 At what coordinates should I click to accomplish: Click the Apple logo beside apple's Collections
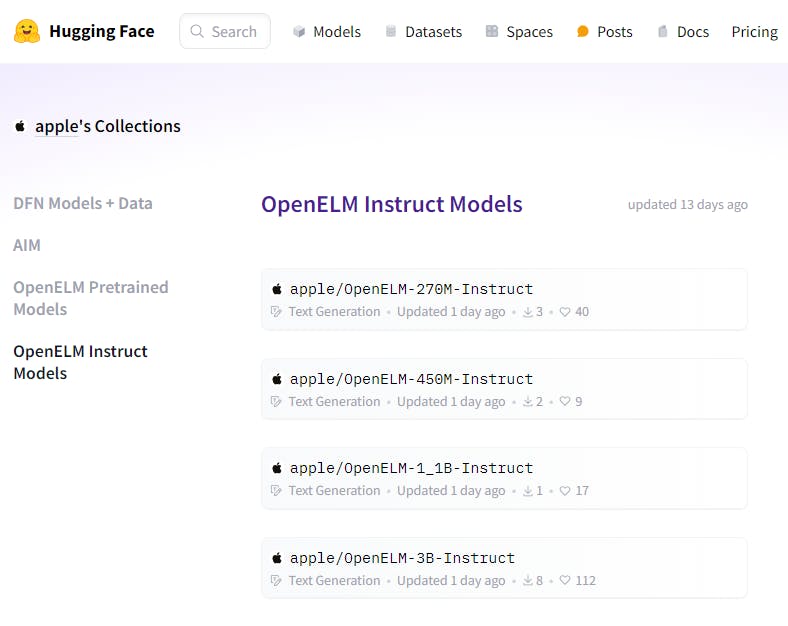click(20, 127)
